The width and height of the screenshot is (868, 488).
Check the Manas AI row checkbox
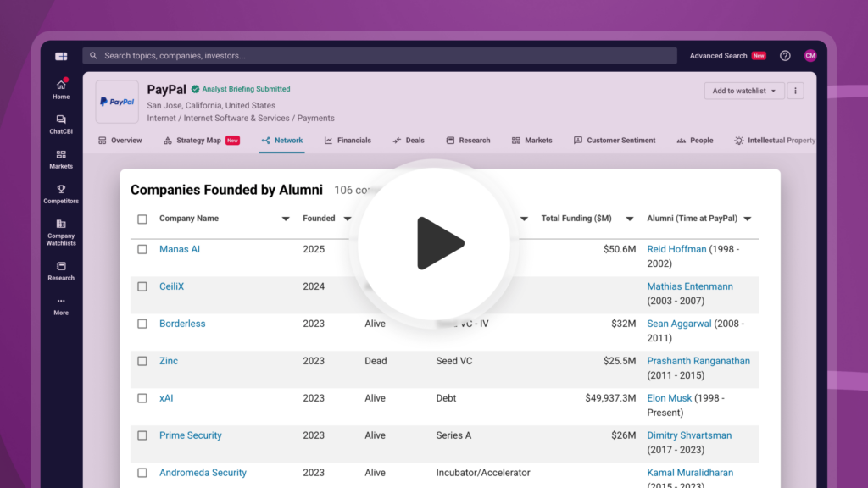point(142,250)
